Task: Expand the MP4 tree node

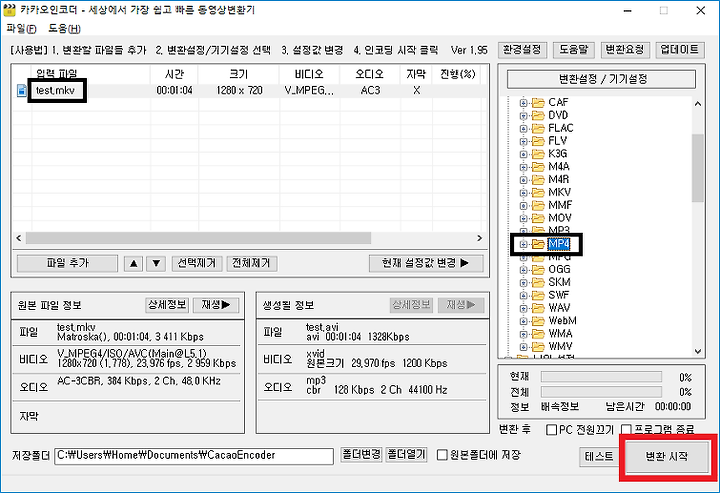Action: (x=523, y=245)
